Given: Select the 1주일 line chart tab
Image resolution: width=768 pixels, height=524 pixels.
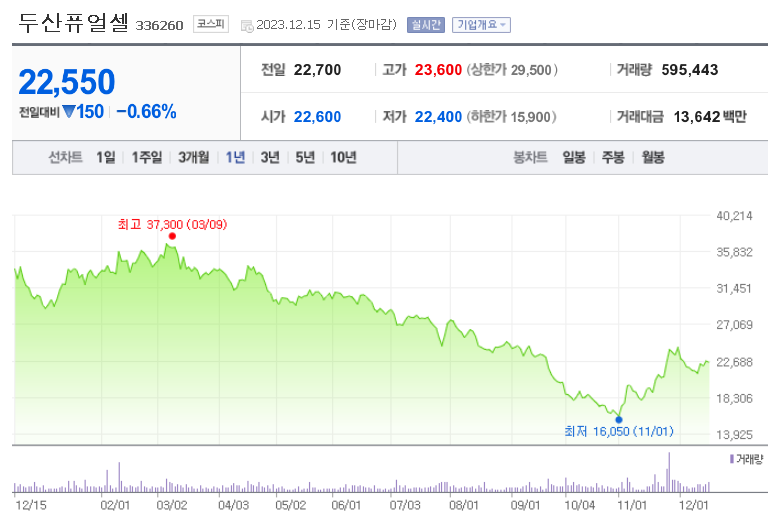Looking at the screenshot, I should (146, 157).
